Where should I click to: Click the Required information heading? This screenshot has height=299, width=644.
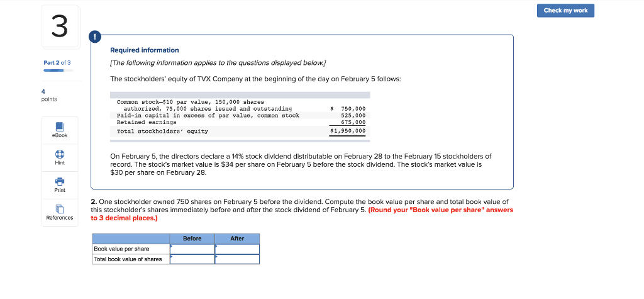click(145, 50)
